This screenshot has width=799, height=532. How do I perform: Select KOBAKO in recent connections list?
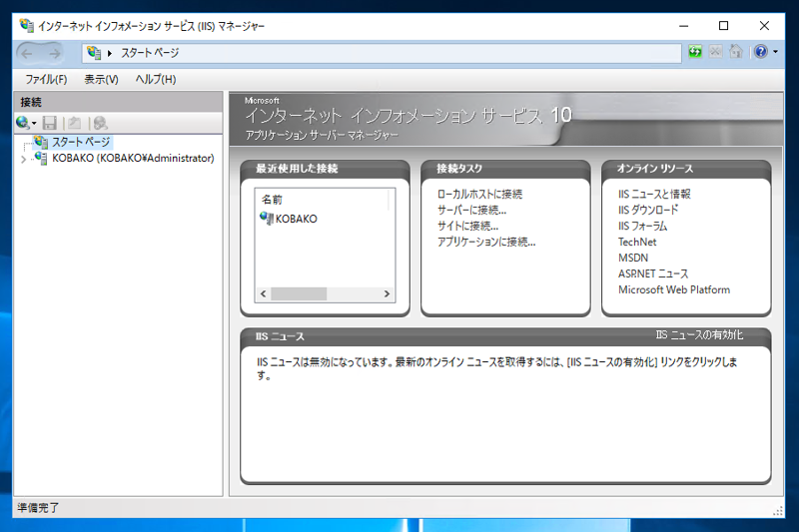coord(296,219)
